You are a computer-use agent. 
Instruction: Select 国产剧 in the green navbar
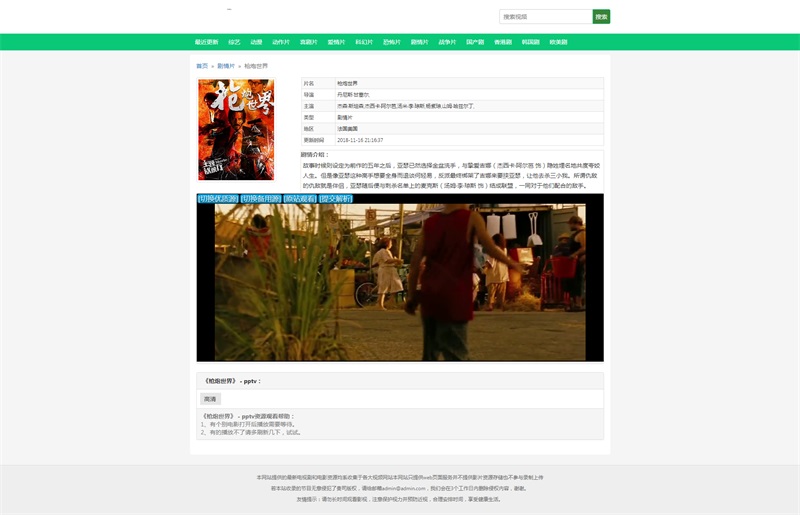(x=475, y=42)
